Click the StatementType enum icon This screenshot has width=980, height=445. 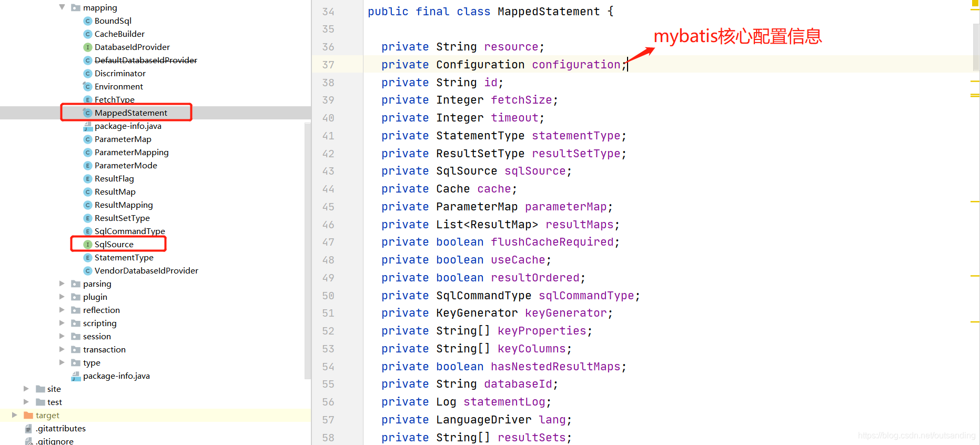coord(88,258)
